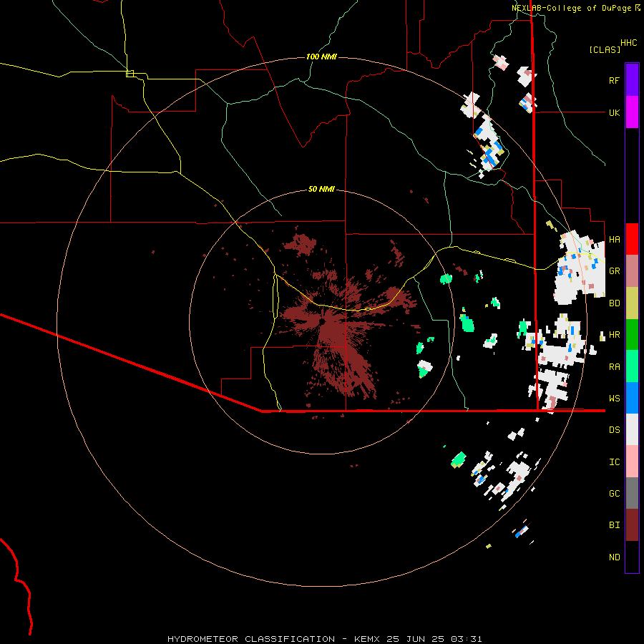
Task: Click the UK legend label
Action: pyautogui.click(x=614, y=112)
